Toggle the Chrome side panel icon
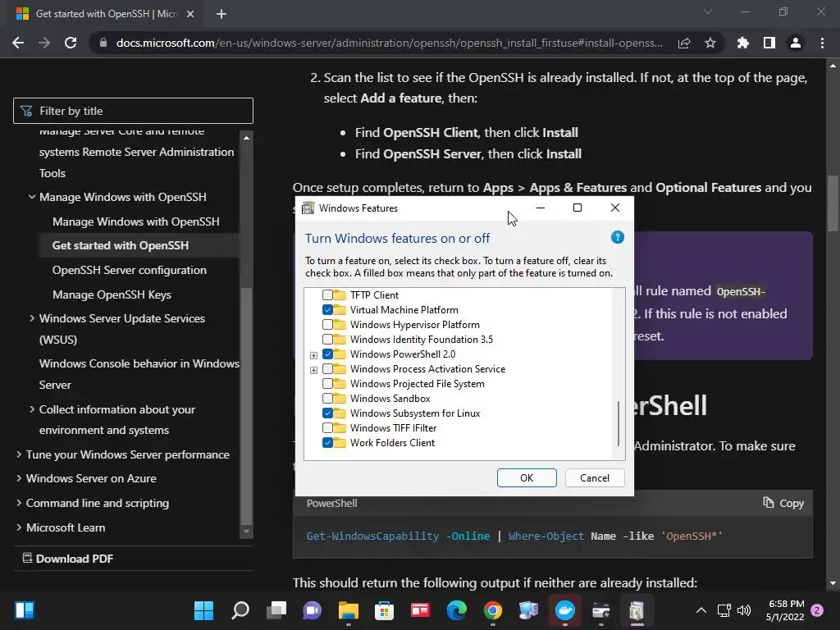Image resolution: width=840 pixels, height=630 pixels. click(769, 43)
